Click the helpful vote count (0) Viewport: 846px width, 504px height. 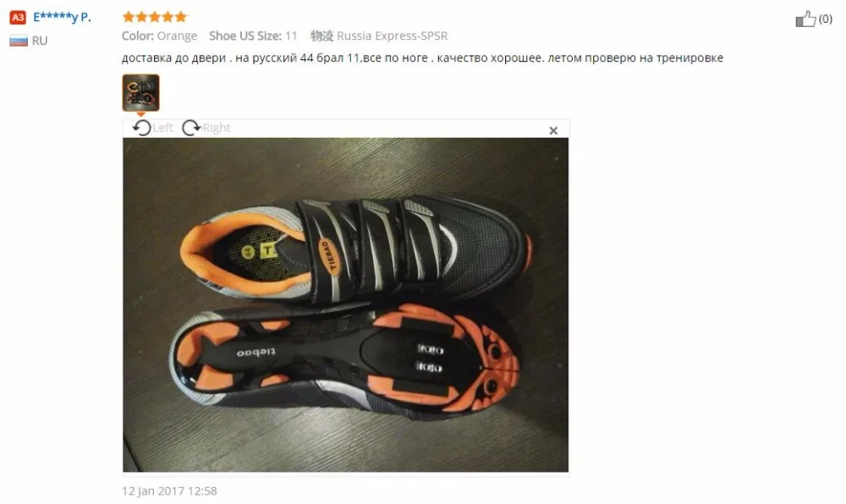(826, 19)
